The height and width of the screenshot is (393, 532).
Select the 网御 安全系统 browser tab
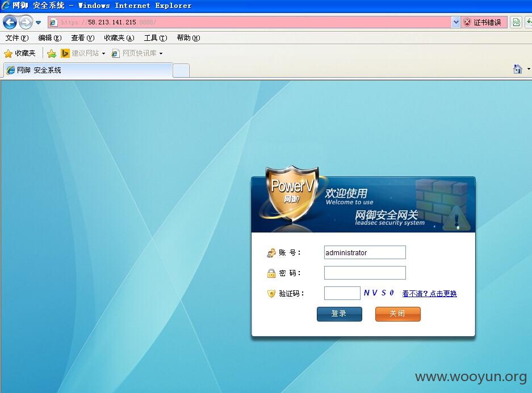[88, 70]
